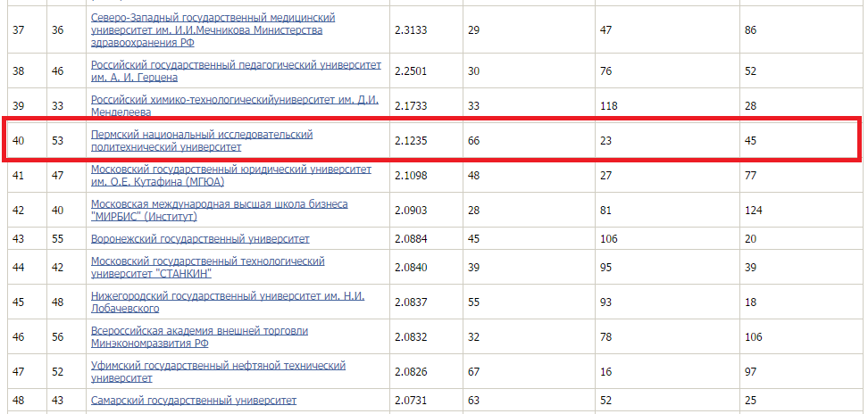Select score value 2.0826
The width and height of the screenshot is (868, 414).
tap(411, 372)
